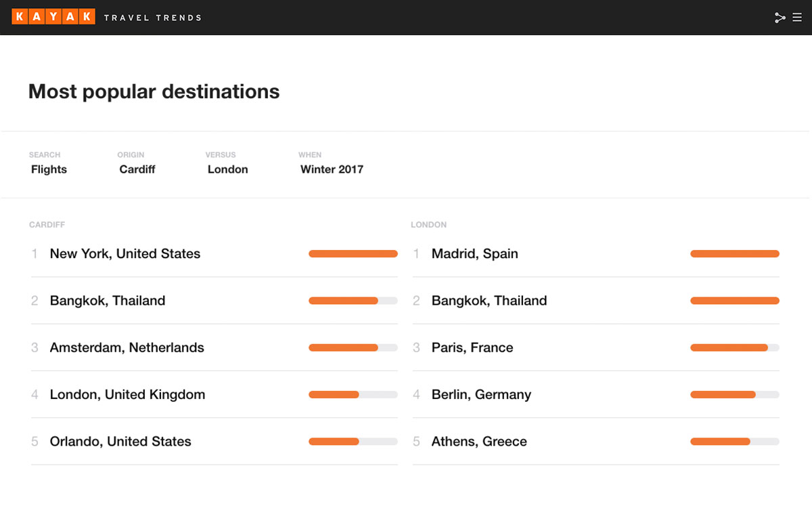
Task: Change the Origin Cardiff selector
Action: tap(137, 163)
